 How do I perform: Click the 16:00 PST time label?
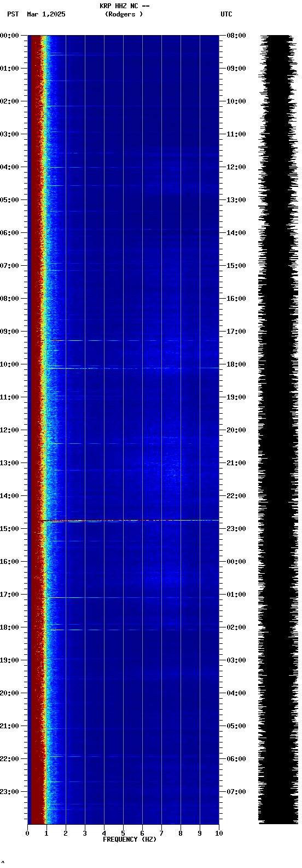pos(10,562)
